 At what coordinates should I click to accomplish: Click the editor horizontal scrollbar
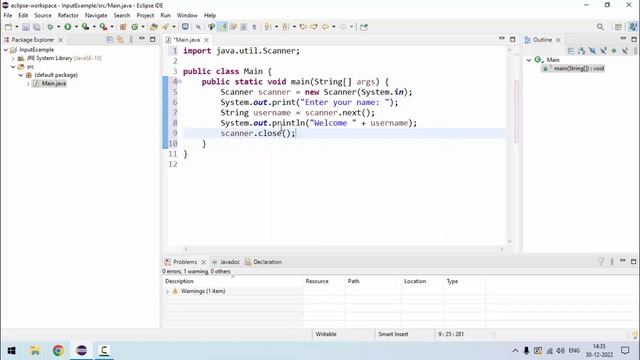pyautogui.click(x=344, y=249)
